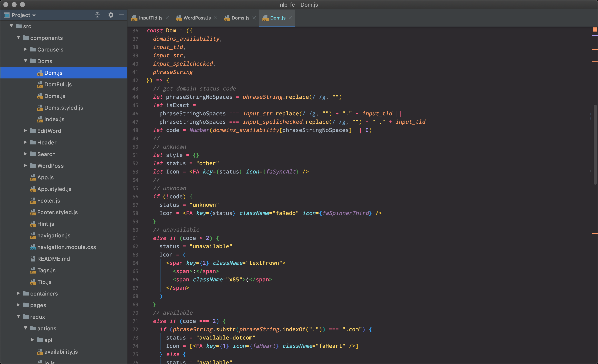Screen dimensions: 598x364
Task: Click line number 56 in the gutter
Action: (x=135, y=197)
